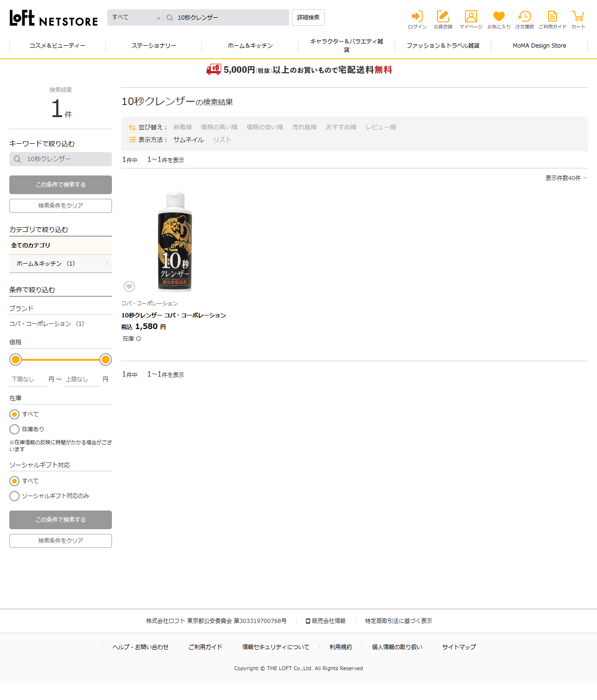The image size is (597, 700).
Task: Sort results by 価格の安い順
Action: point(264,127)
